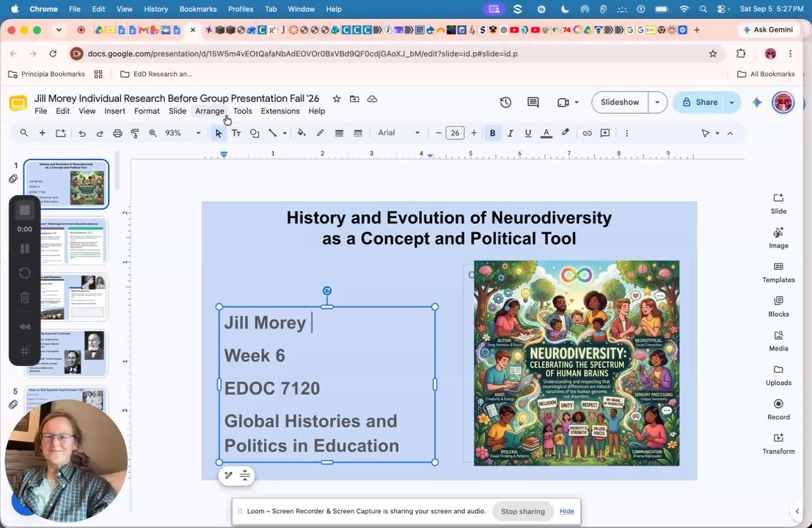Expand the Slideshow options arrow

tap(657, 103)
